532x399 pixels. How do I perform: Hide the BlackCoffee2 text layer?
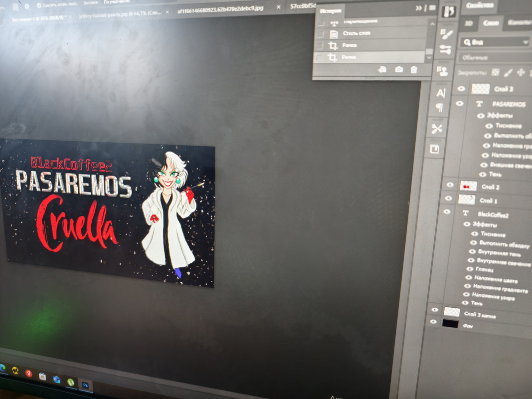(447, 211)
